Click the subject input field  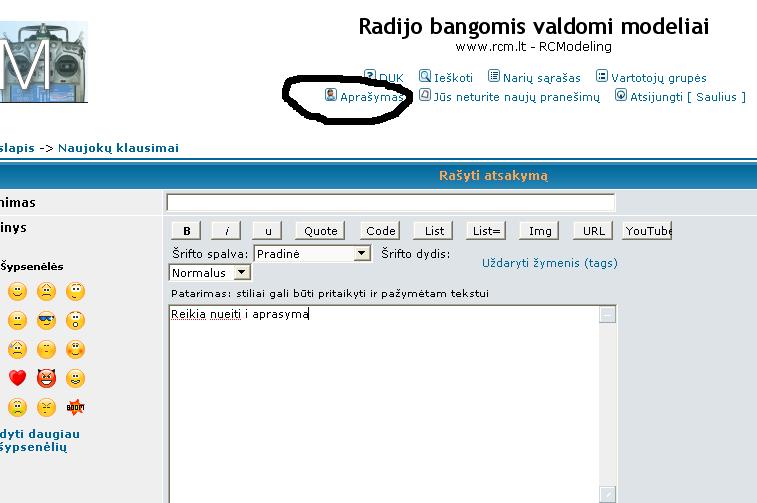pos(390,203)
